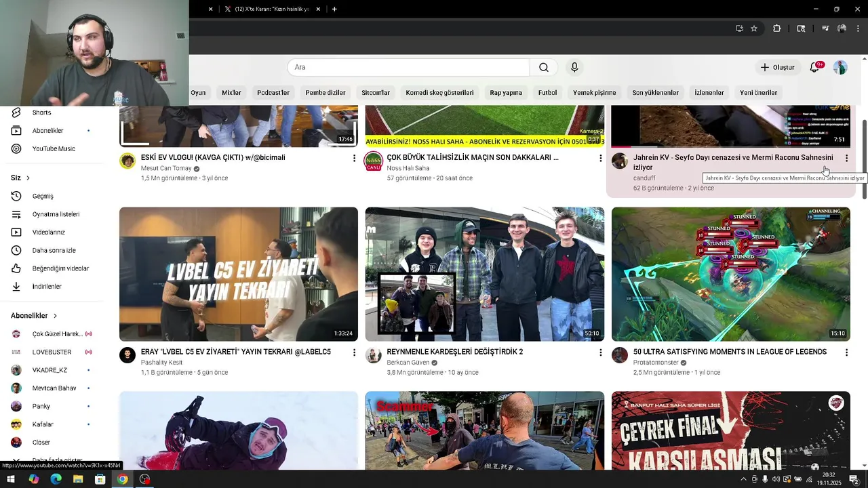Type in the Ara search field
The width and height of the screenshot is (868, 488).
tap(408, 67)
